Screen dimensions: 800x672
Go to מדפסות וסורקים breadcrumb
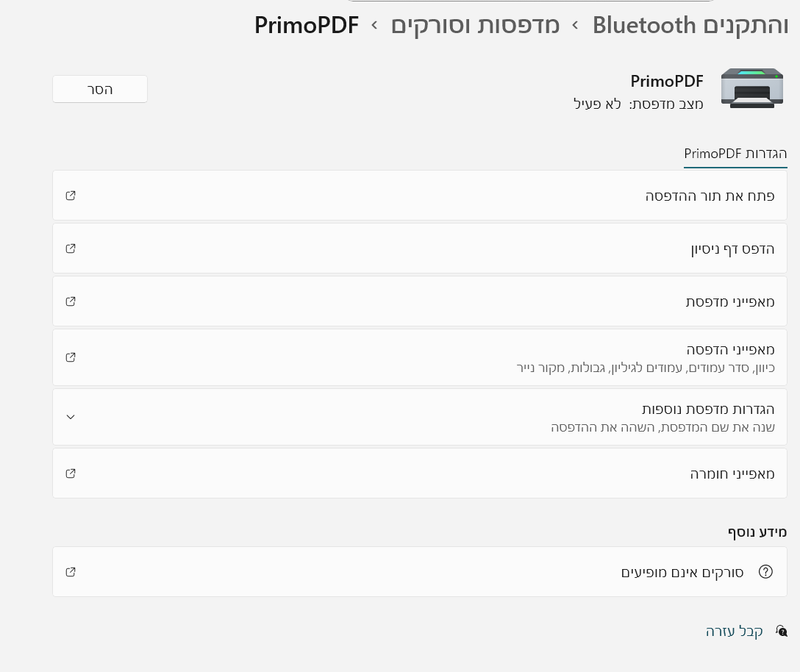475,25
